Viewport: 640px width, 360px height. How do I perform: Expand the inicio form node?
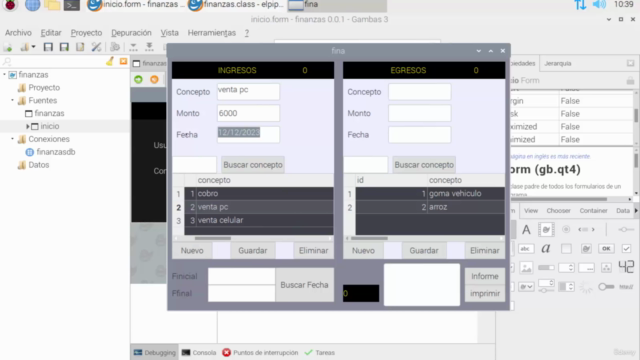pos(28,127)
